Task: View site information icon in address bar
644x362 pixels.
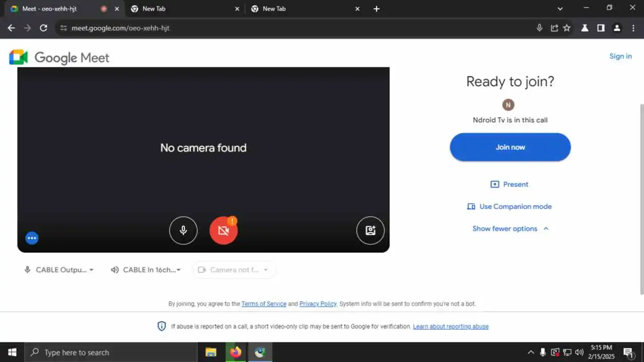Action: coord(63,28)
